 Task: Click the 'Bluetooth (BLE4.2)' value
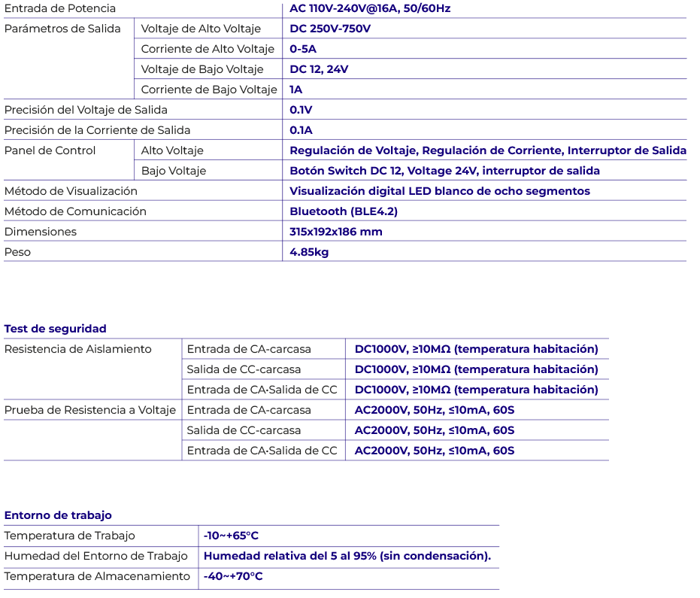[x=344, y=211]
